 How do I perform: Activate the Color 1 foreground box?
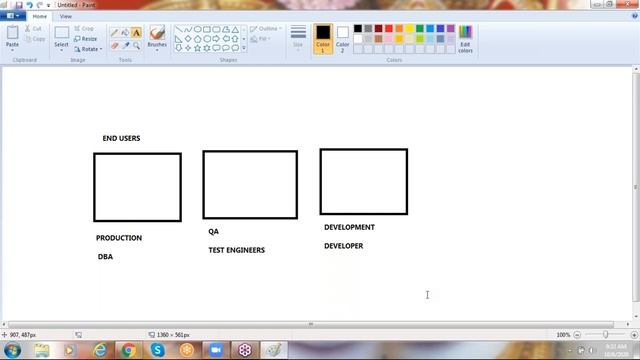[x=322, y=39]
